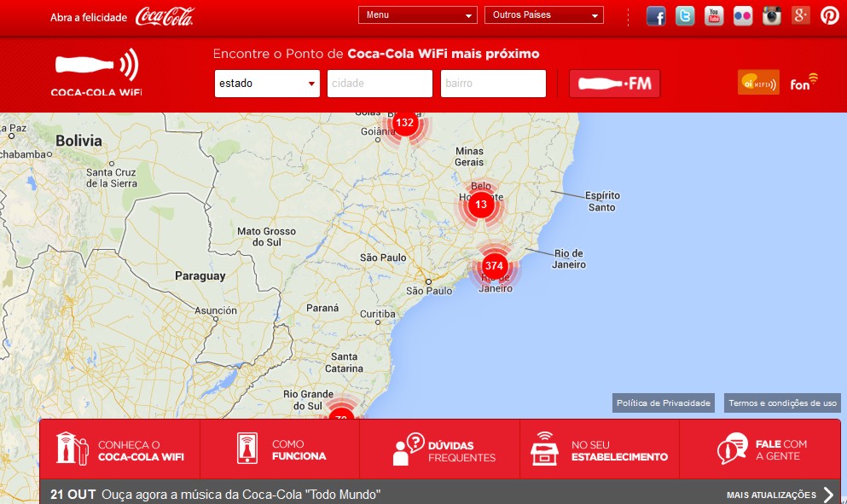Click the Asunción label on map

click(x=216, y=310)
